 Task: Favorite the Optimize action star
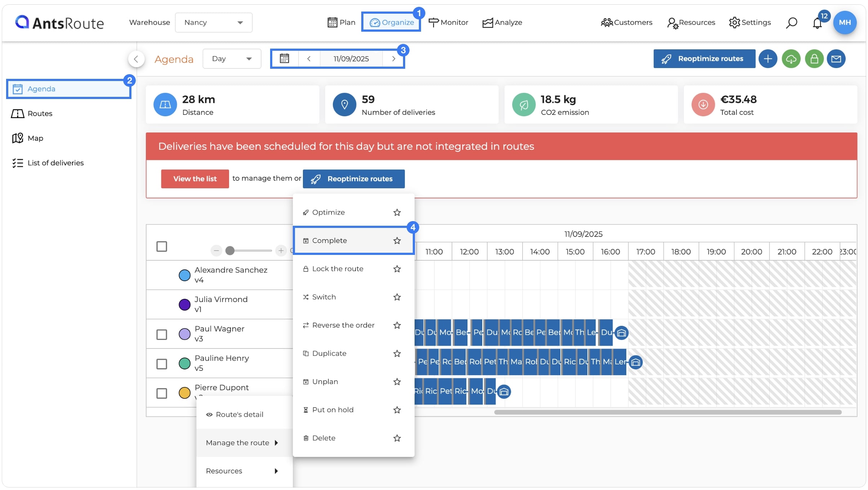(x=397, y=212)
